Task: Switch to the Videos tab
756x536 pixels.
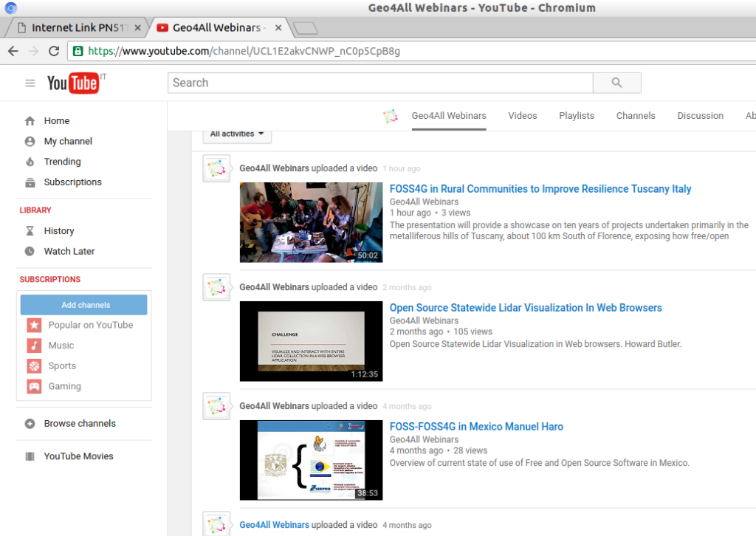Action: tap(523, 116)
